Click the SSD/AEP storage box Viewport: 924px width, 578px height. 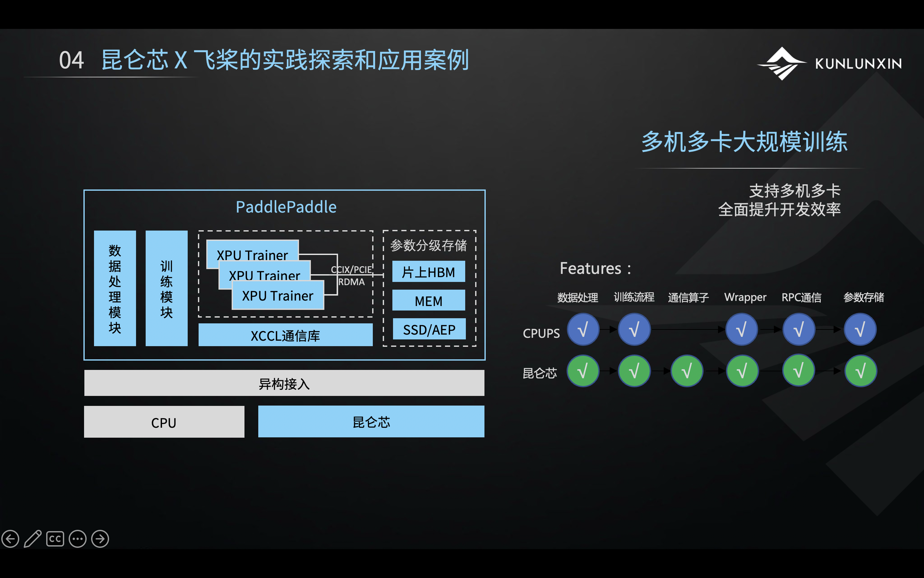click(429, 329)
